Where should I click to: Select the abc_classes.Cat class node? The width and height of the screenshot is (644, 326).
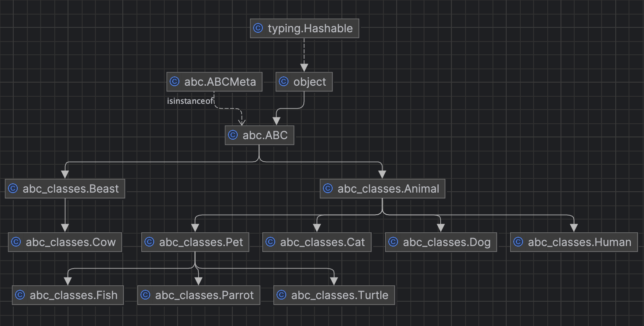(317, 242)
